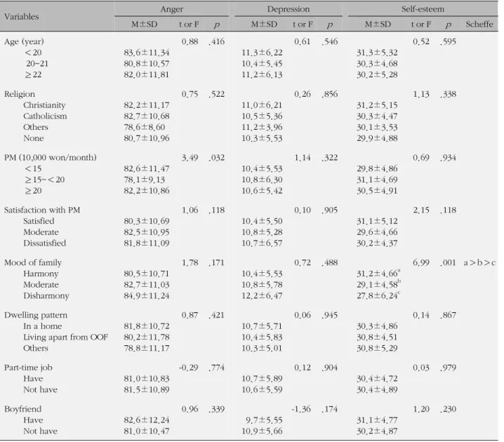Click the 'Depression' group header
The height and width of the screenshot is (442, 504).
289,9
